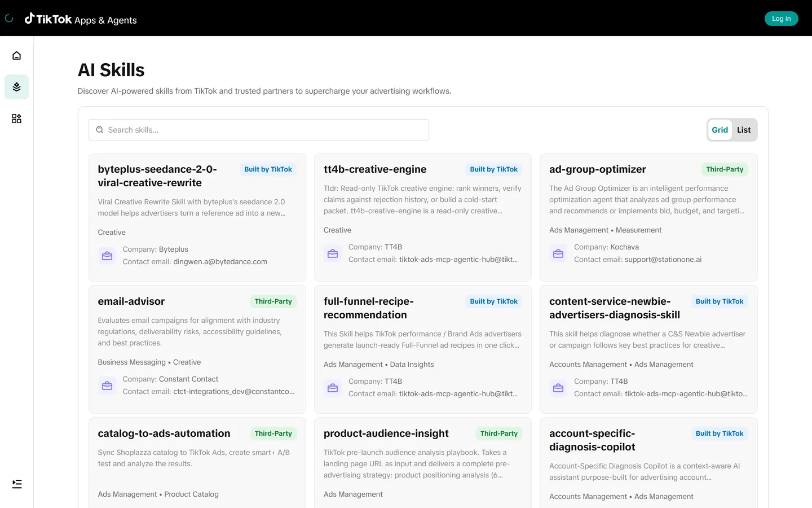The width and height of the screenshot is (812, 508).
Task: Click Third-Party badge on catalog-to-ads-automation
Action: [x=273, y=433]
